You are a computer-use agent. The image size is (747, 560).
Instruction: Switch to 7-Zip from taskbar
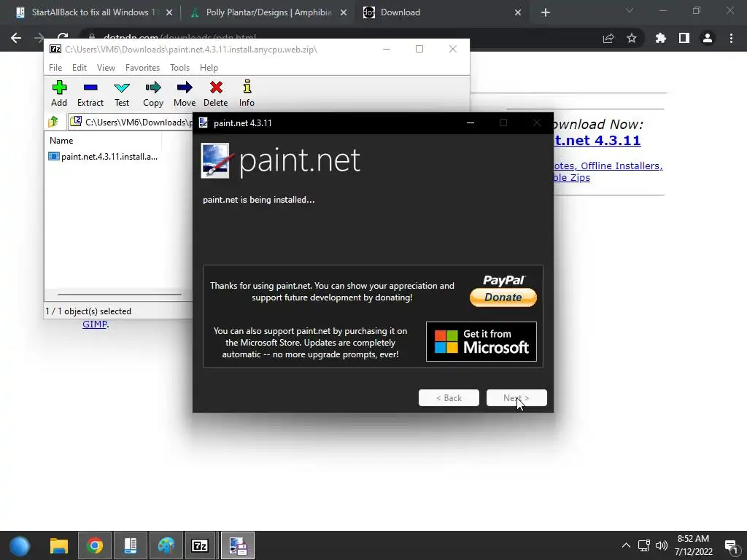tap(200, 545)
